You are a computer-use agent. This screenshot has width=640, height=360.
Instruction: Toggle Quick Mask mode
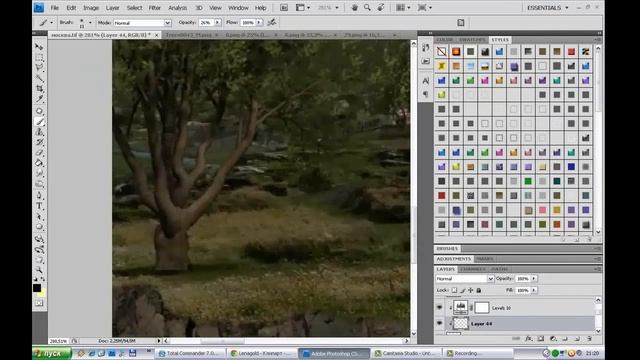tap(39, 303)
